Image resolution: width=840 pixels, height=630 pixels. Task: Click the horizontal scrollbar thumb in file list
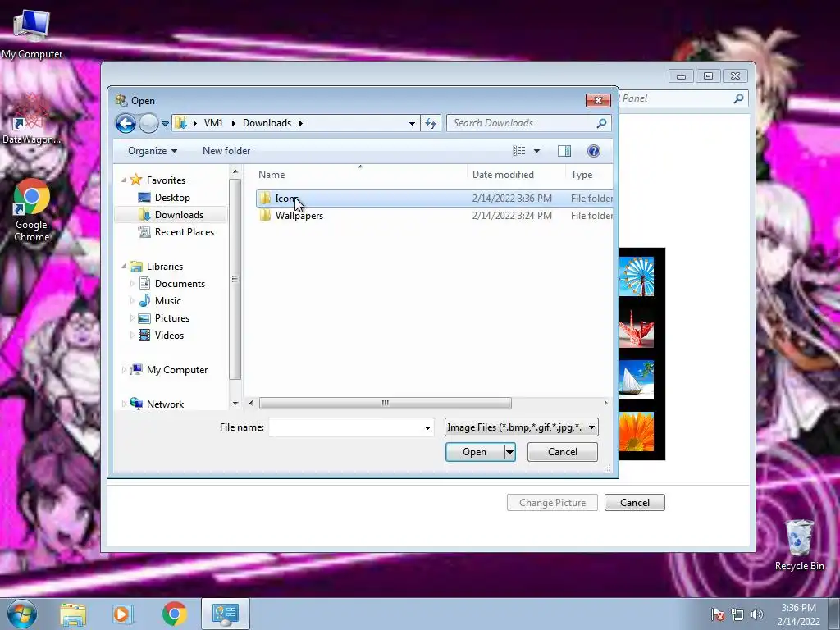tap(386, 403)
